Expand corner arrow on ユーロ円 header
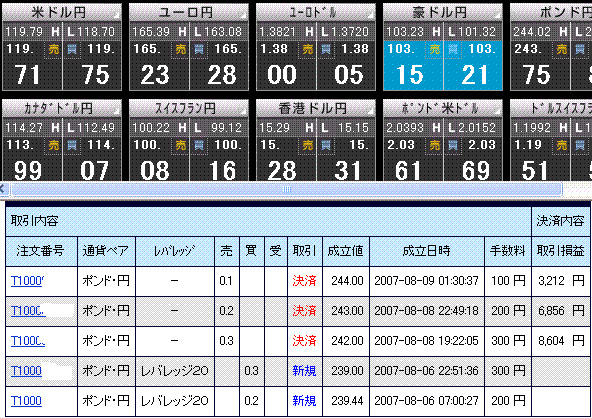Viewport: 592px width, 418px height. point(244,15)
